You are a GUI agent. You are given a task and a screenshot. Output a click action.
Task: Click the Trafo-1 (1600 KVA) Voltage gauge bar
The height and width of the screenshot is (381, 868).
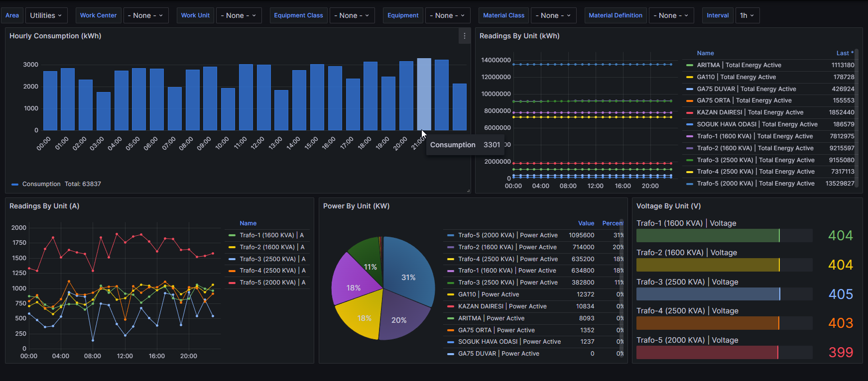(x=724, y=236)
